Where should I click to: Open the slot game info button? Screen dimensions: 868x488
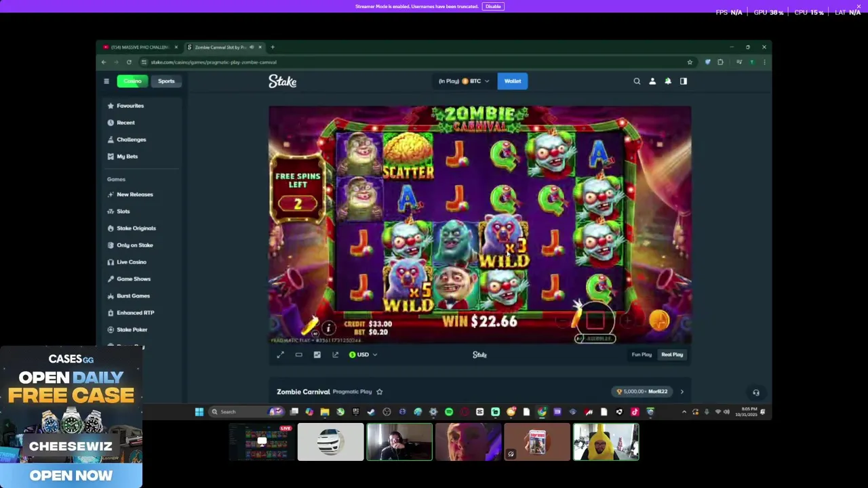328,328
